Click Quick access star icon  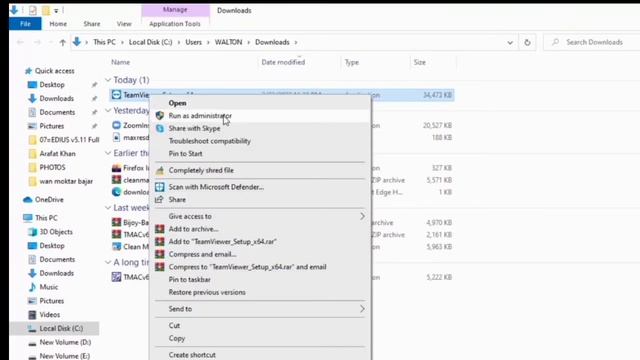point(28,71)
